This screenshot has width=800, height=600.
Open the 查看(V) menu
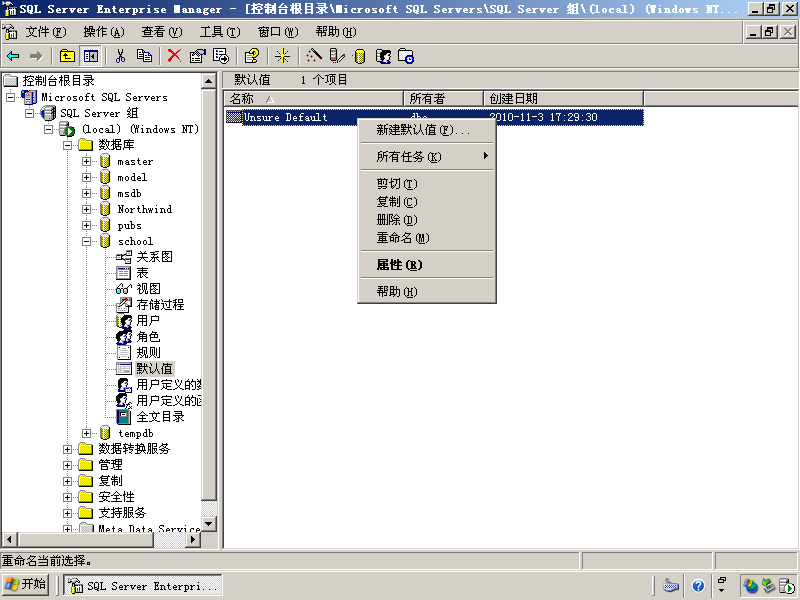pos(162,32)
